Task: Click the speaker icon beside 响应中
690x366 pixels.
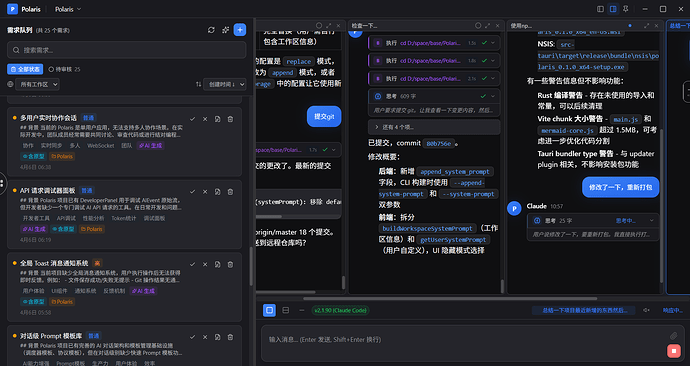Action: (646, 310)
